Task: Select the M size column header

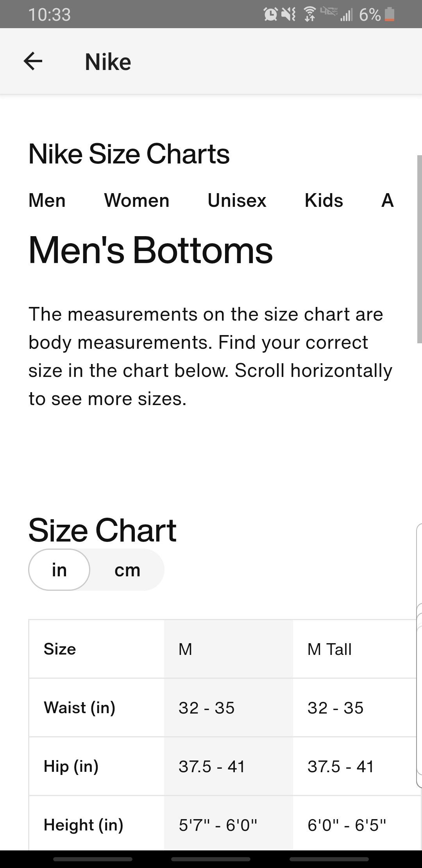Action: (229, 649)
